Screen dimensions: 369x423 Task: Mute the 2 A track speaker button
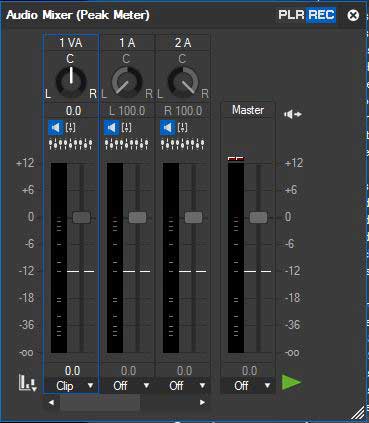(x=168, y=127)
